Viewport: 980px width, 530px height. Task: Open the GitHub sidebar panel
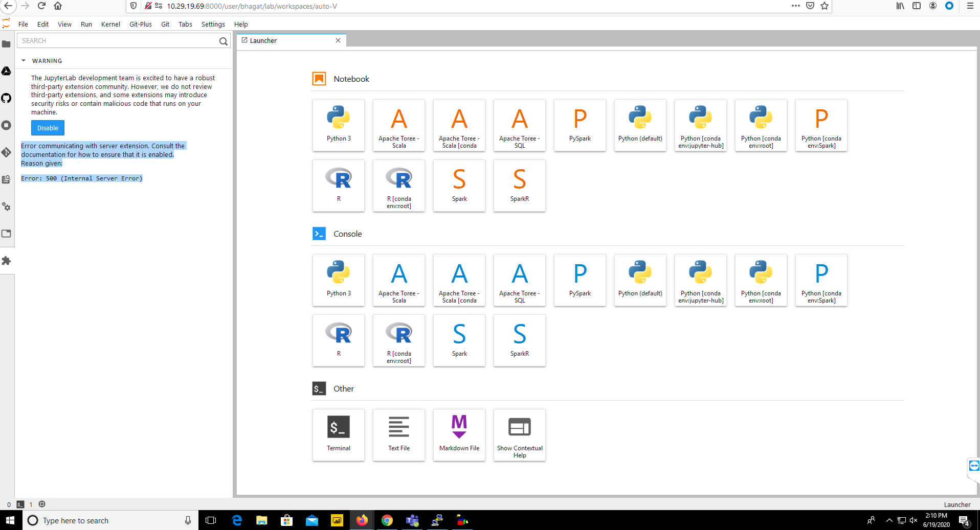(7, 98)
